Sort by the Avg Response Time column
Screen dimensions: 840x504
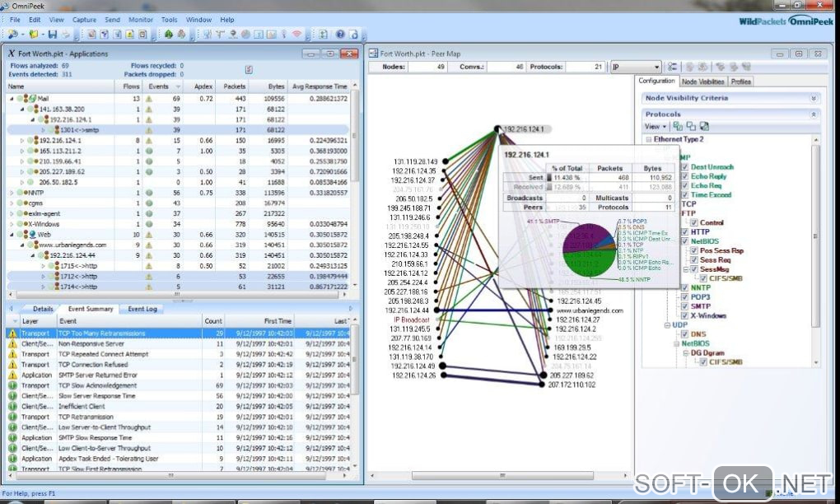pyautogui.click(x=320, y=86)
